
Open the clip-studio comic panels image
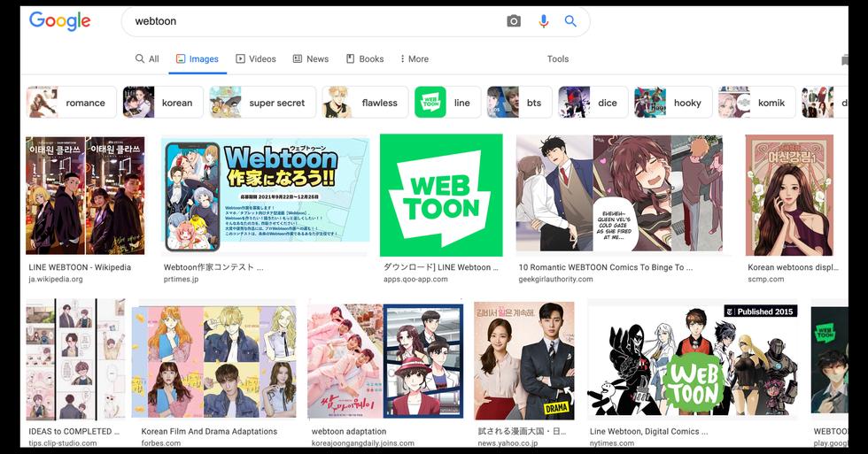click(x=75, y=359)
